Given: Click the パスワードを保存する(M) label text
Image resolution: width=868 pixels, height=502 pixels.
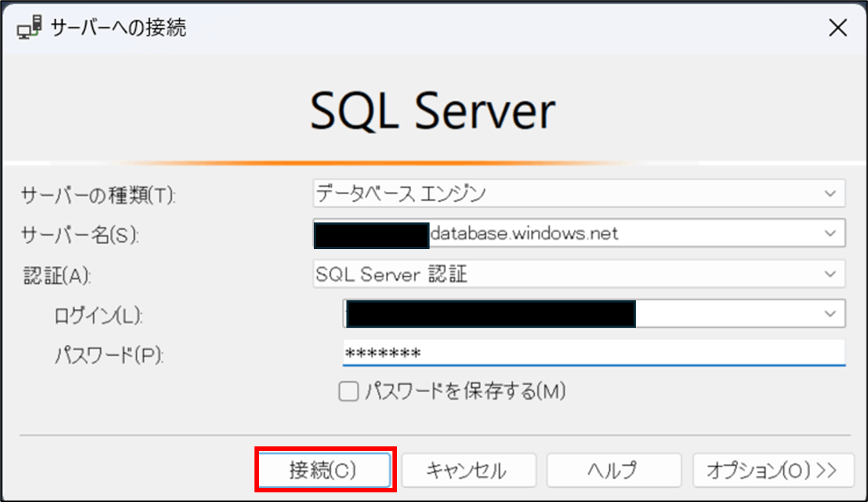Looking at the screenshot, I should tap(465, 392).
